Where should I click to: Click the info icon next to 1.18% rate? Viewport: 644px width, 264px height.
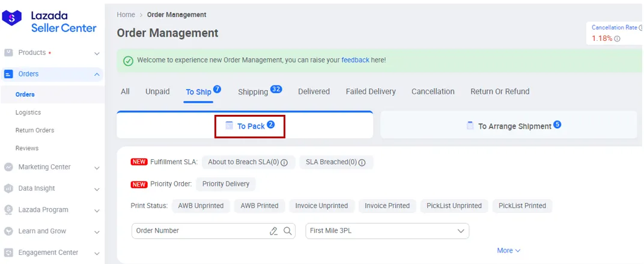coord(617,38)
